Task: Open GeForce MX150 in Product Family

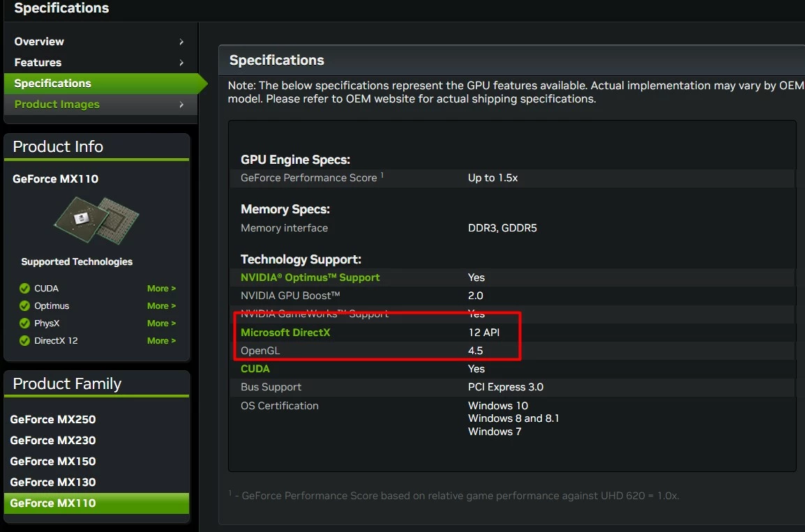Action: 53,462
